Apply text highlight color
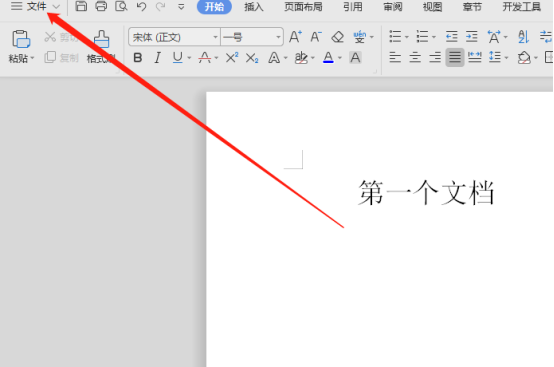Image resolution: width=554 pixels, height=367 pixels. click(301, 58)
